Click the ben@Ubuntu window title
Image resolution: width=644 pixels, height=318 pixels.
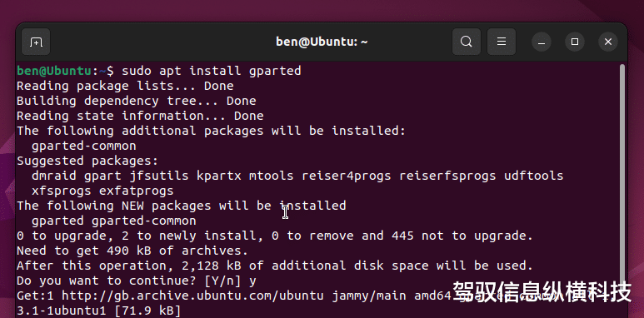tap(322, 42)
